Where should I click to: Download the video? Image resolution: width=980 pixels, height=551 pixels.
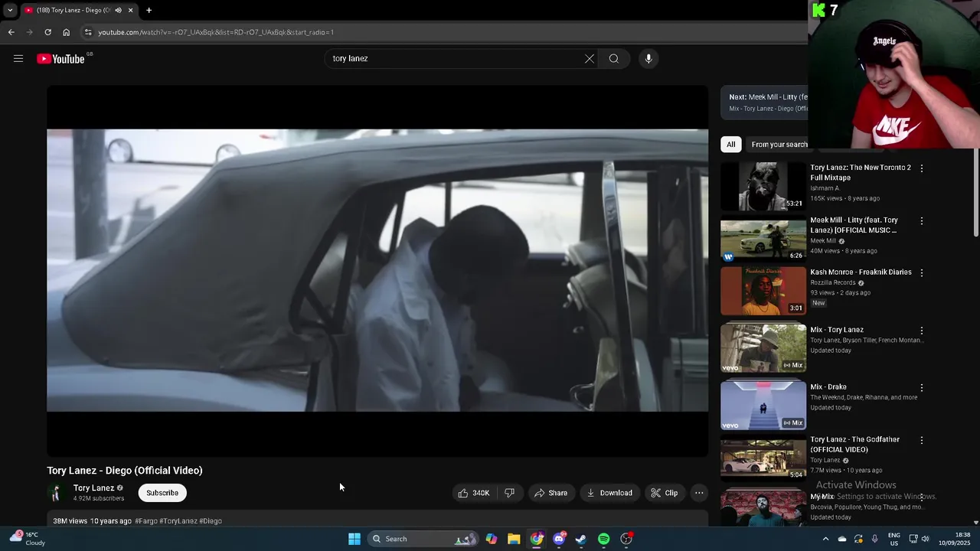point(609,493)
